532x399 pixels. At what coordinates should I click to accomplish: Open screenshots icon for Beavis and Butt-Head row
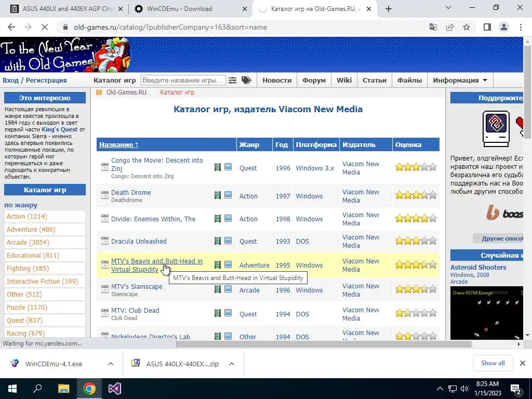click(228, 264)
